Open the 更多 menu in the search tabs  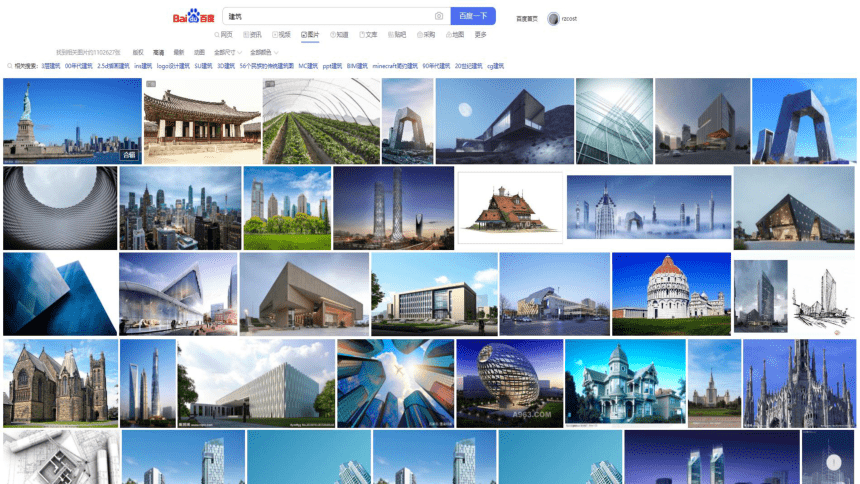click(x=480, y=35)
